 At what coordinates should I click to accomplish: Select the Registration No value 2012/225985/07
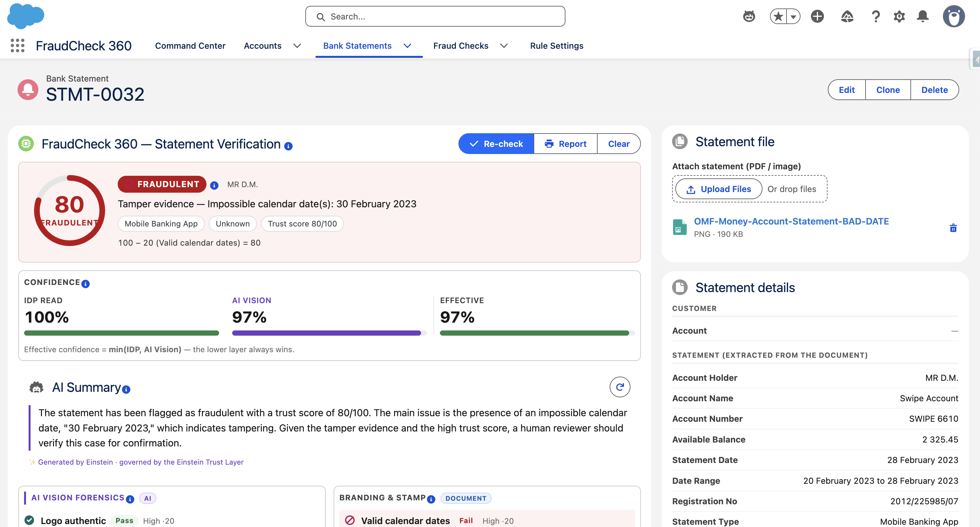[924, 501]
